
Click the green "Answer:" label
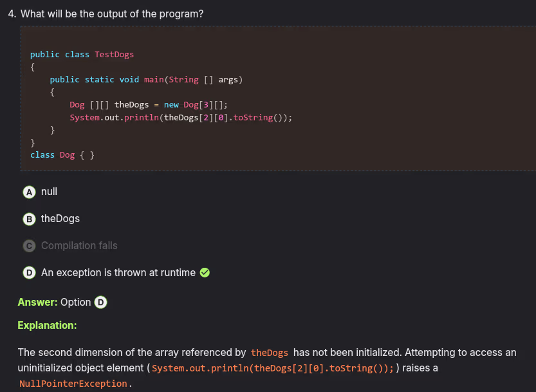coord(37,303)
